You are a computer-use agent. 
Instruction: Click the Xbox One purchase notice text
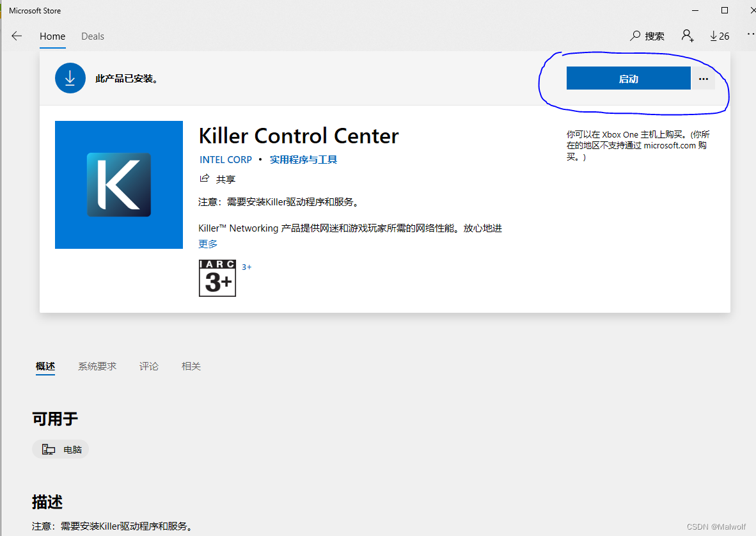pos(638,146)
